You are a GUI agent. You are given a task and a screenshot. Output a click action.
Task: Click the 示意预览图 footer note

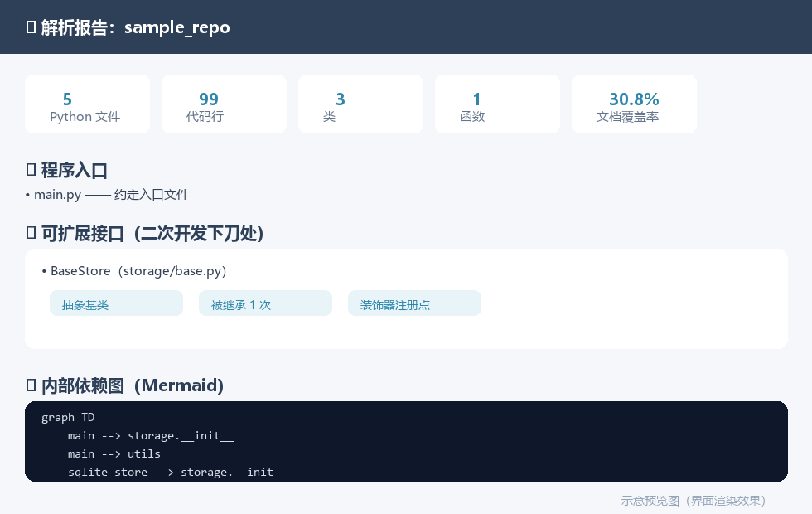pos(694,501)
